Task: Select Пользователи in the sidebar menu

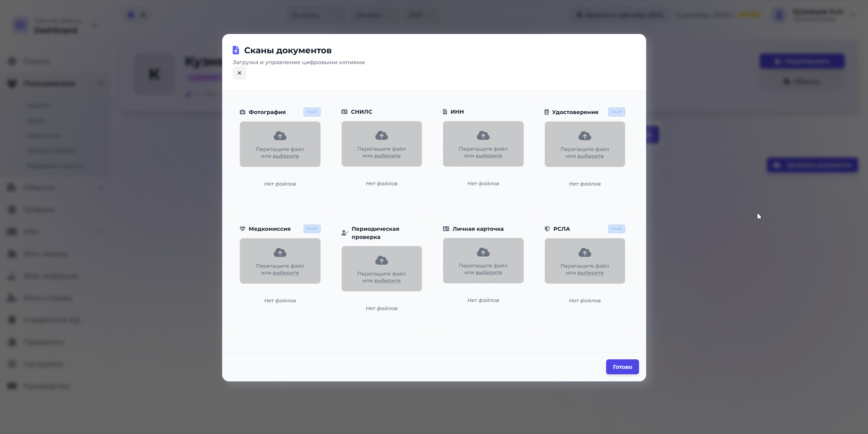Action: [50, 83]
